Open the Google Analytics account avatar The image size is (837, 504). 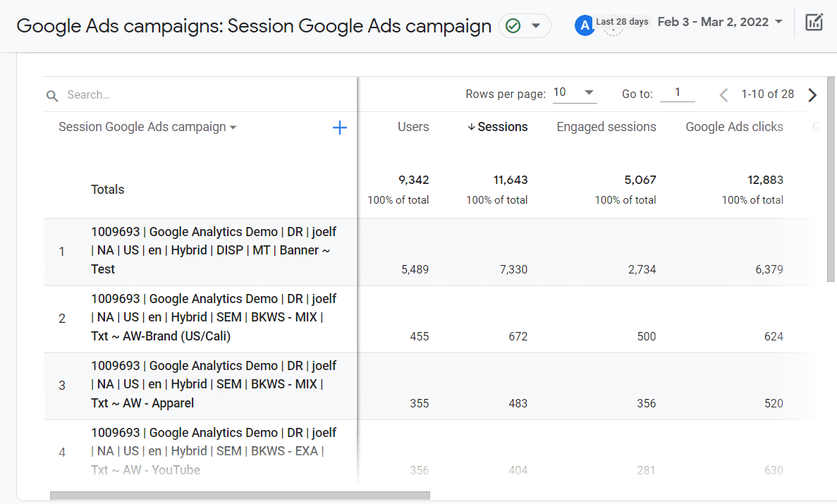(x=585, y=25)
